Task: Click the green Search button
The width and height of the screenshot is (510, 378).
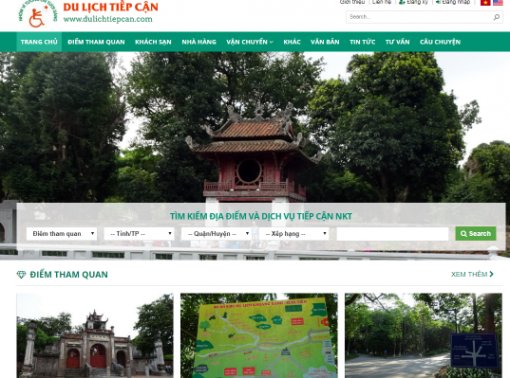Action: (476, 234)
